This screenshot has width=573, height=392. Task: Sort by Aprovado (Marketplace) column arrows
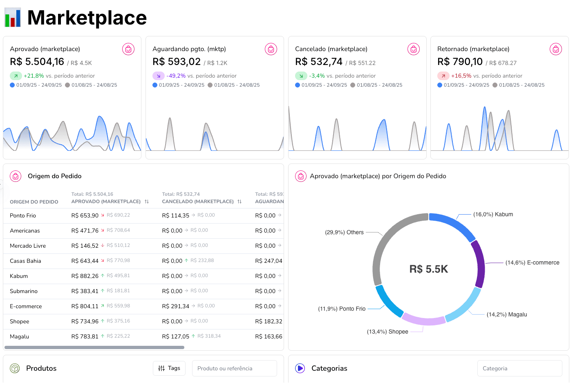[147, 202]
